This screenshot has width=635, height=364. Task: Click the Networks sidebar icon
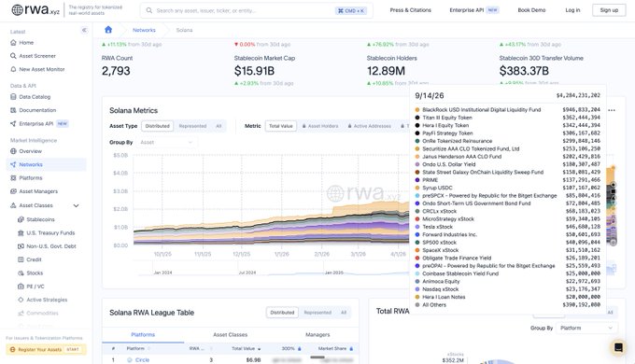(x=13, y=164)
